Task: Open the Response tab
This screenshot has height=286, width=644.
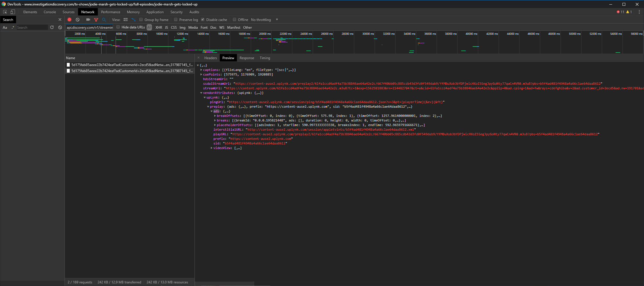Action: click(247, 58)
